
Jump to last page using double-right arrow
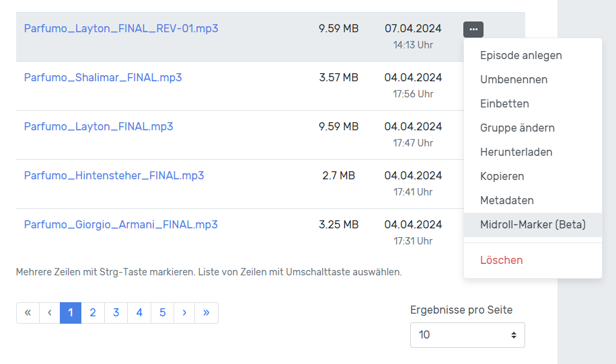(x=206, y=313)
